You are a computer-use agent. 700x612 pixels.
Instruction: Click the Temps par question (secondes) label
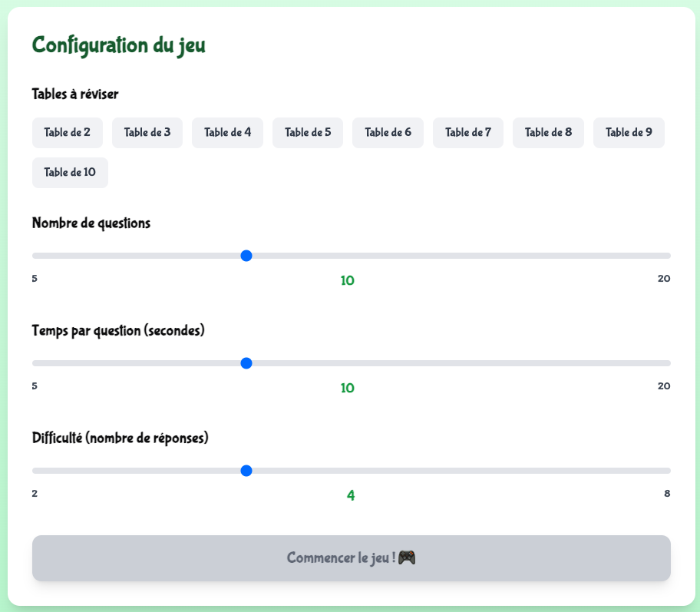pyautogui.click(x=118, y=331)
